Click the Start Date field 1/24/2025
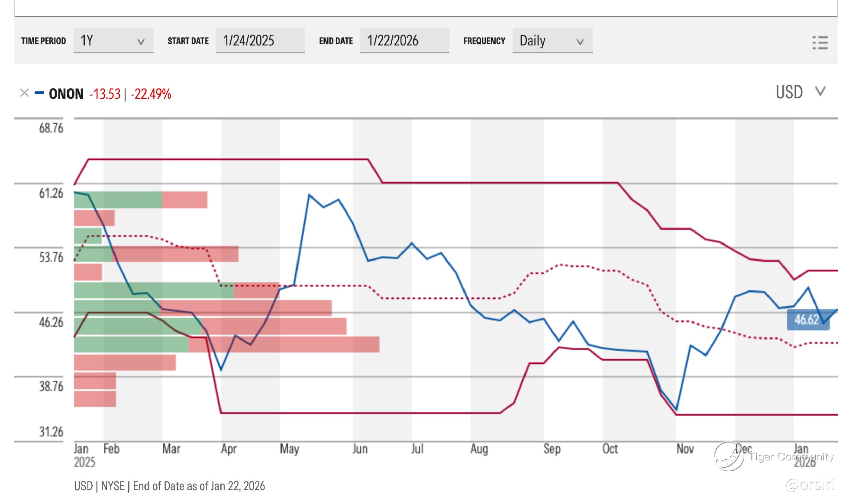Image resolution: width=852 pixels, height=504 pixels. click(260, 41)
